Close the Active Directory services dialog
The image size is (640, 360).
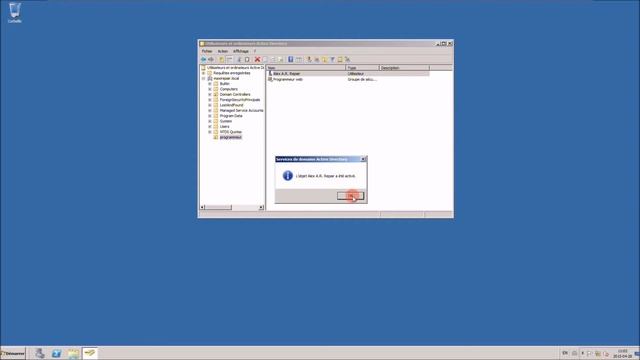pyautogui.click(x=363, y=159)
